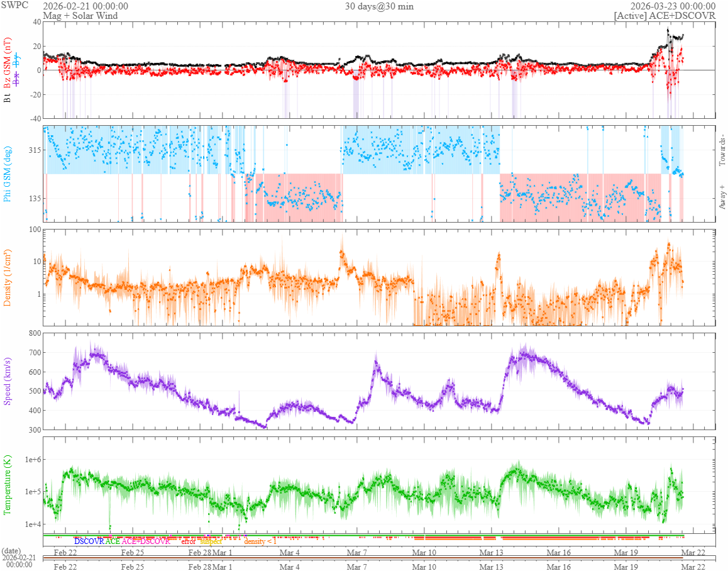Click the yellow suspect legend entry
Screen dimensions: 728x571
211,541
